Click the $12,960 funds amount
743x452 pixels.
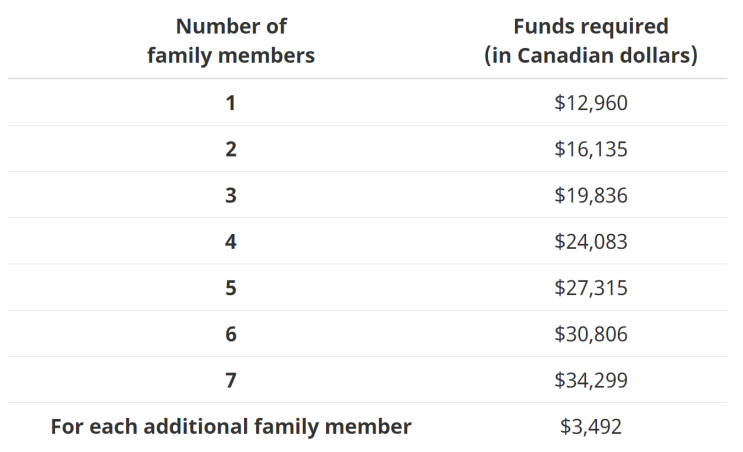[x=590, y=103]
